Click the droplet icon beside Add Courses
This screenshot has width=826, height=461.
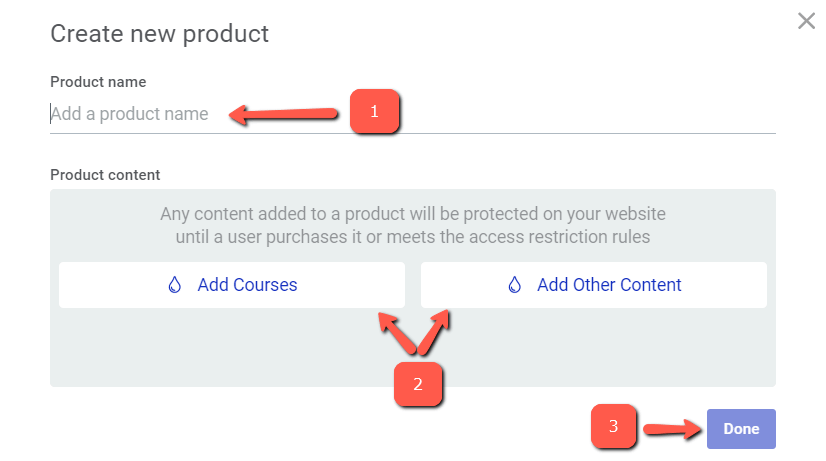(174, 285)
